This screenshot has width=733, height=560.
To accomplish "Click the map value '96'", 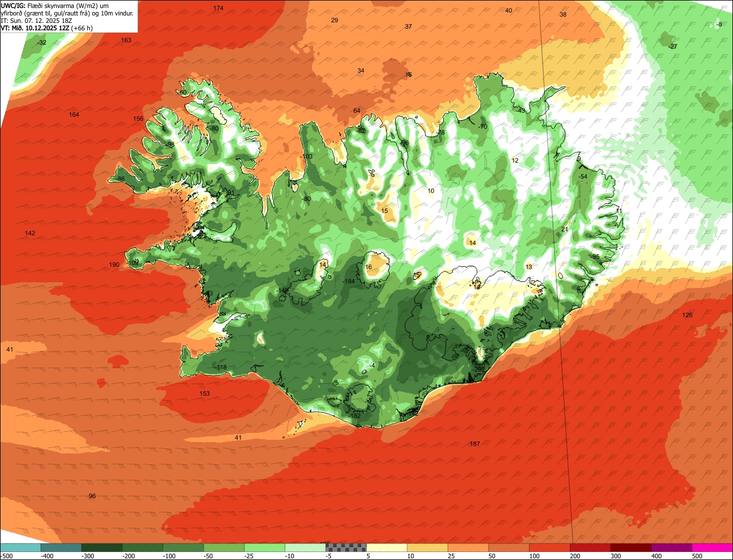I will 92,496.
